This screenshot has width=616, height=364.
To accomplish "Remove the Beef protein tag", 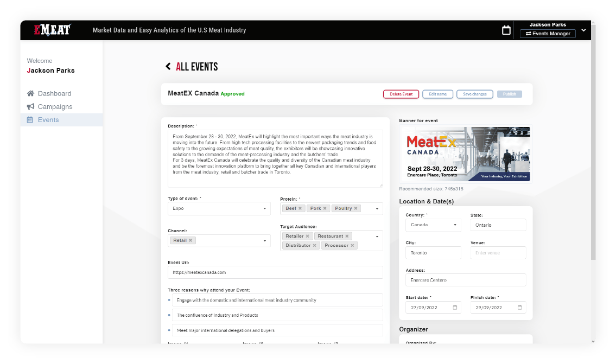I will tap(300, 208).
